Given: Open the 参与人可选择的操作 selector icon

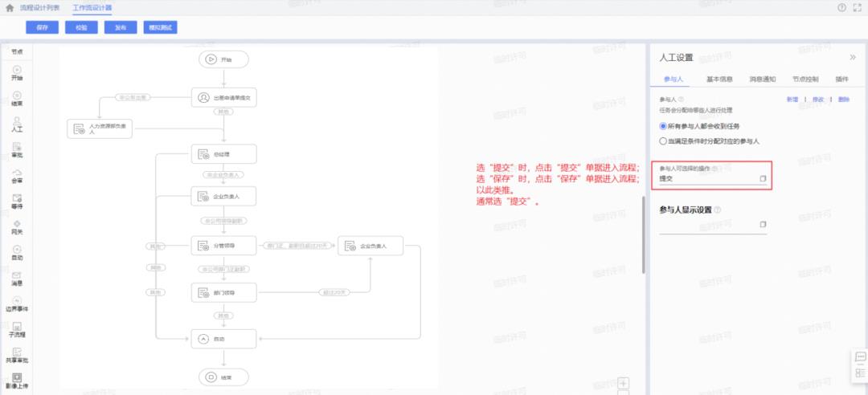Looking at the screenshot, I should tap(763, 178).
